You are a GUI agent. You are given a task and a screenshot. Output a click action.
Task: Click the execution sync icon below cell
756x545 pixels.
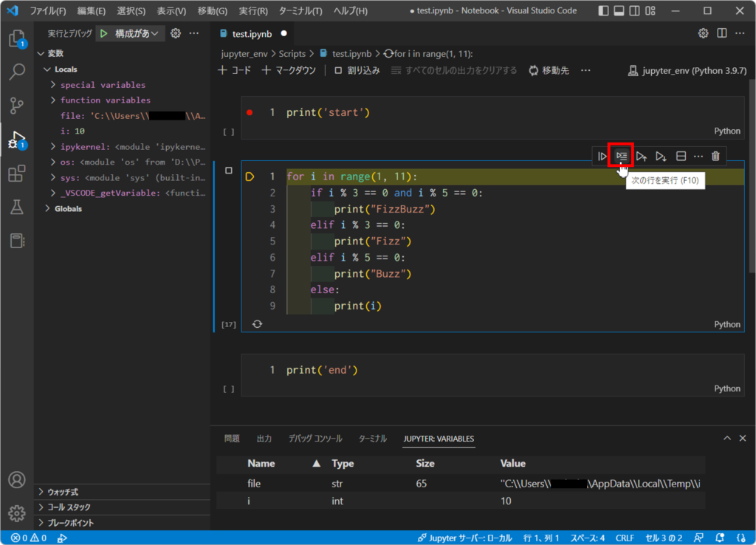257,324
